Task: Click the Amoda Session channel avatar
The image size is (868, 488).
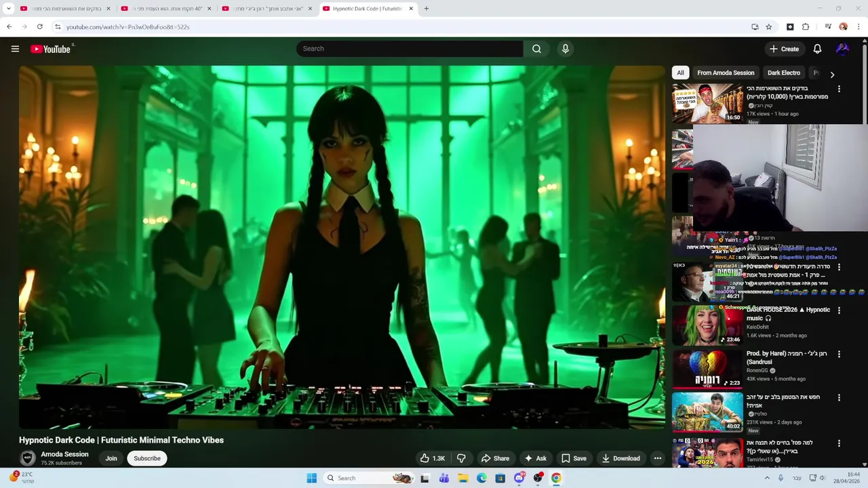Action: point(28,458)
